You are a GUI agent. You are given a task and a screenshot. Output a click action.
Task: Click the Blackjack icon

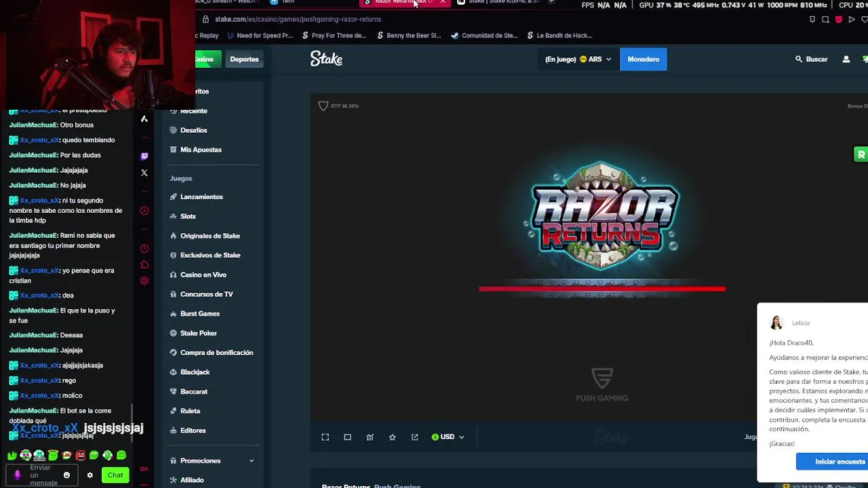coord(174,372)
